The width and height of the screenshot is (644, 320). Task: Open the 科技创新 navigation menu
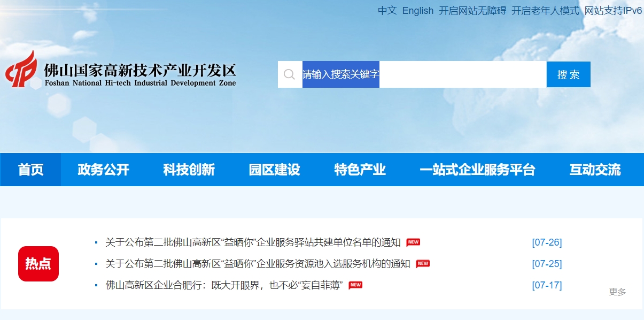188,170
